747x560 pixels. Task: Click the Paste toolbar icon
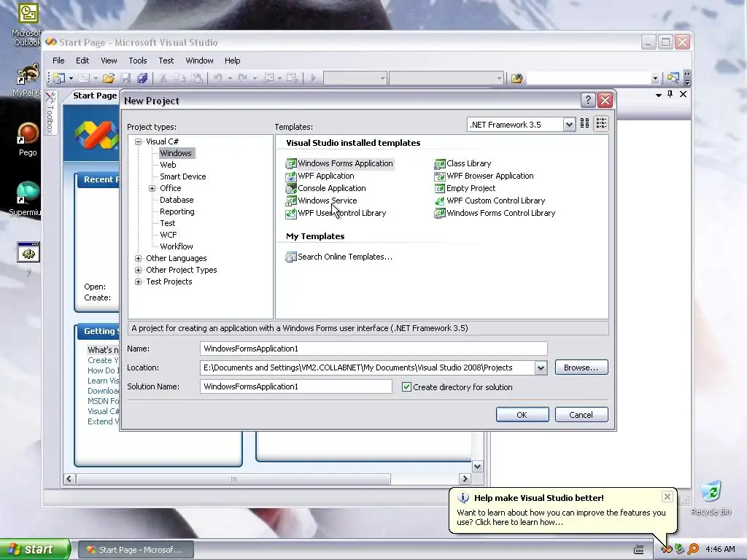197,77
